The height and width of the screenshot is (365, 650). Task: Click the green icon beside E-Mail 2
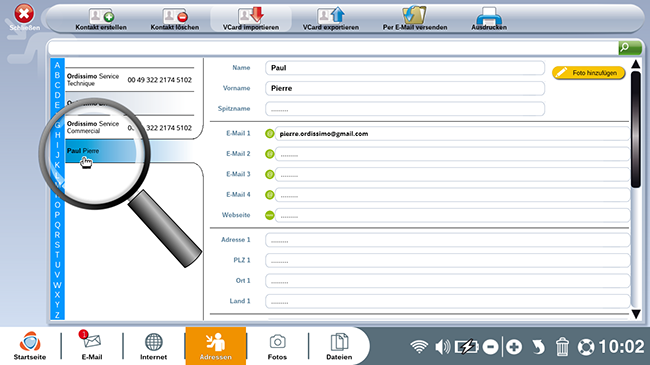(269, 154)
